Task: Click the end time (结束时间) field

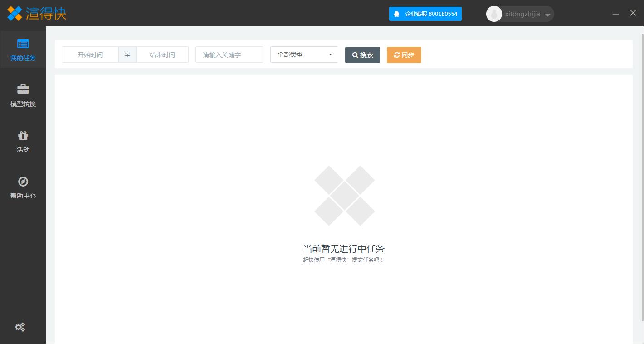Action: tap(162, 54)
